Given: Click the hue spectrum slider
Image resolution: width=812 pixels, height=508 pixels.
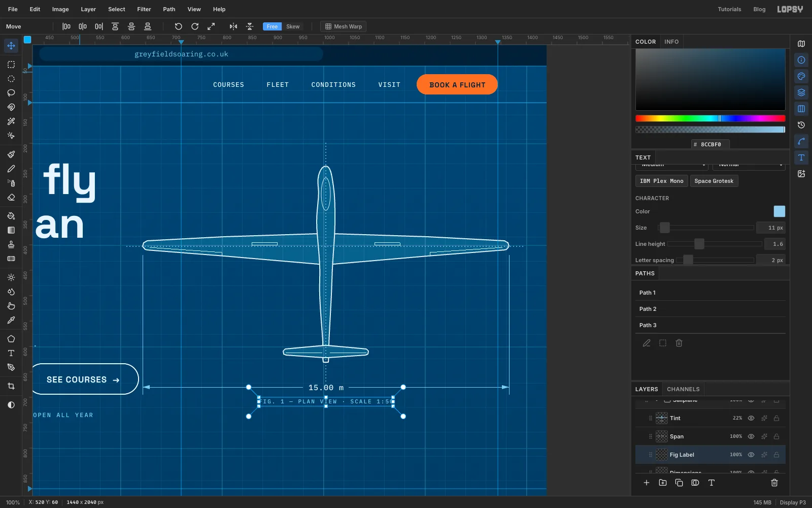Looking at the screenshot, I should (710, 118).
